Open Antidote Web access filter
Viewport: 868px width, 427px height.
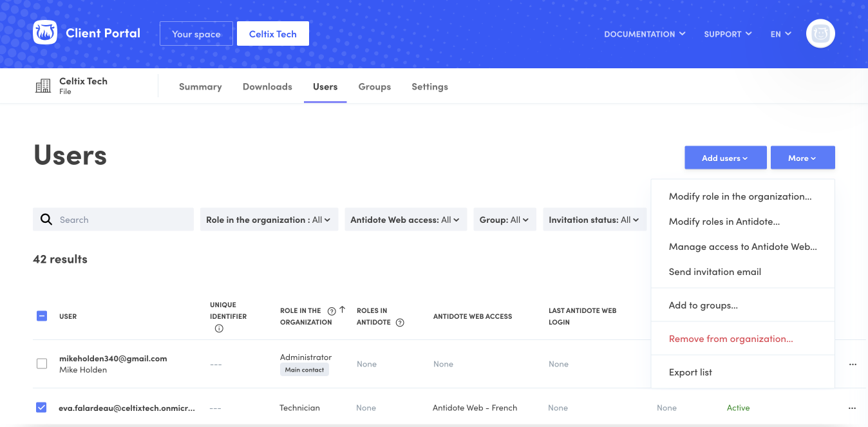click(405, 220)
